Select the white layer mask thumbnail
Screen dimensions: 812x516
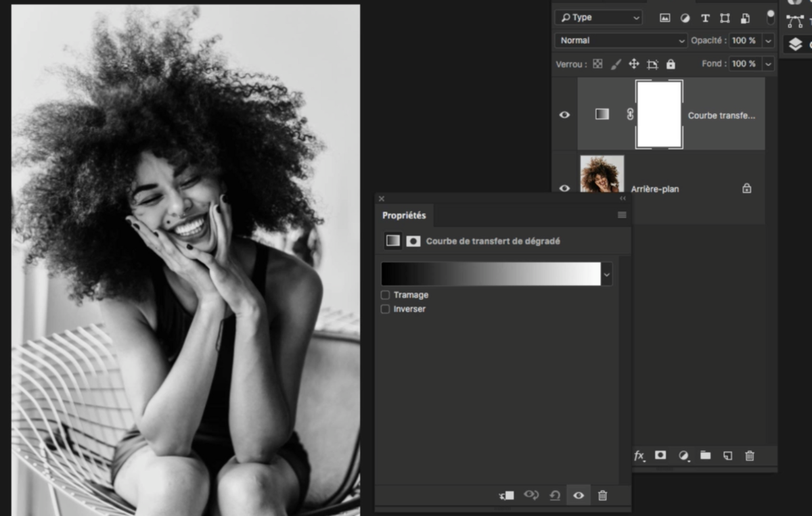659,114
